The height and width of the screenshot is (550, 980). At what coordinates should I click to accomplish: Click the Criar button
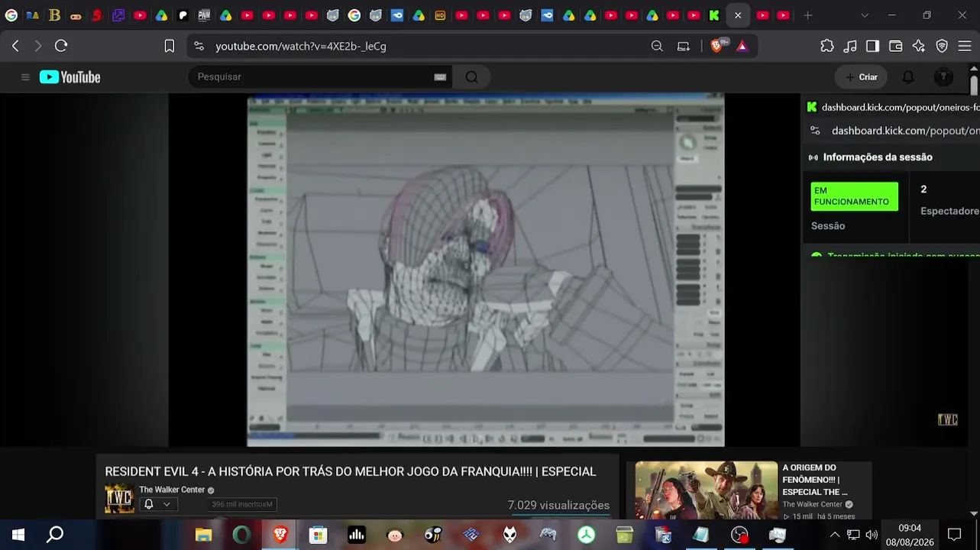(861, 76)
